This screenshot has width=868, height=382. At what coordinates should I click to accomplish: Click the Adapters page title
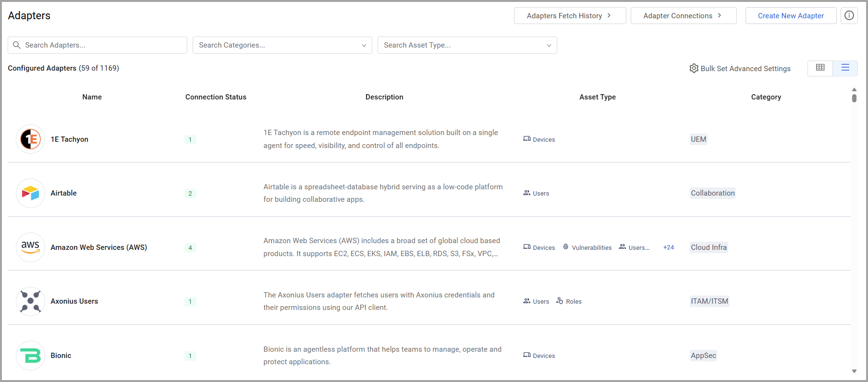[x=29, y=15]
